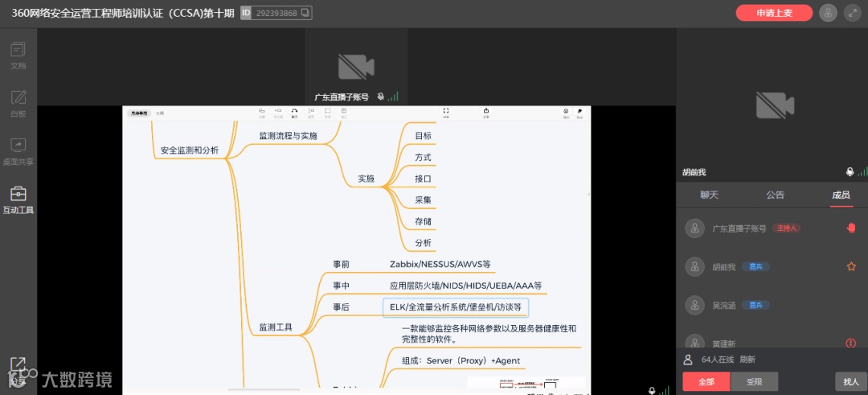
Task: Click the 组成：Server（Proxy）+Agent text
Action: coord(461,360)
